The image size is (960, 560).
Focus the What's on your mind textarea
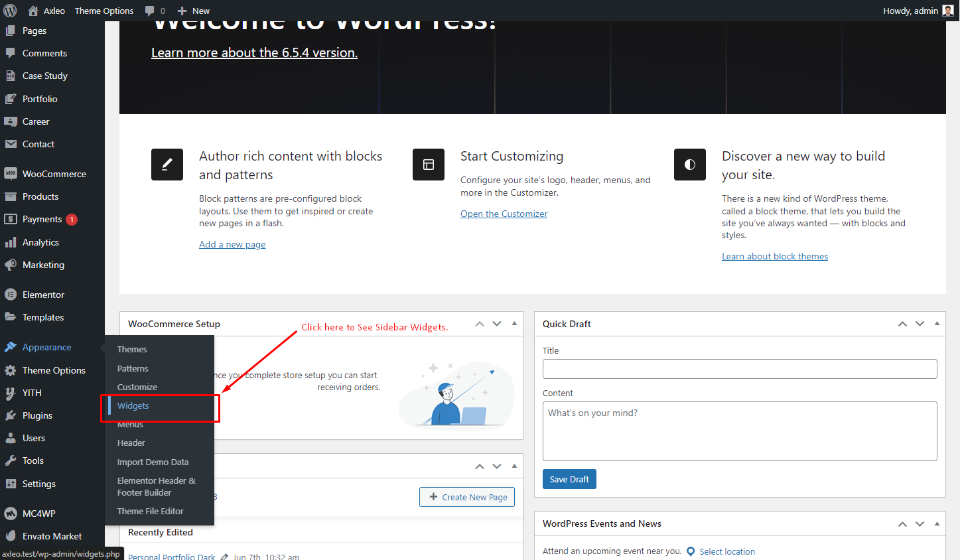740,431
